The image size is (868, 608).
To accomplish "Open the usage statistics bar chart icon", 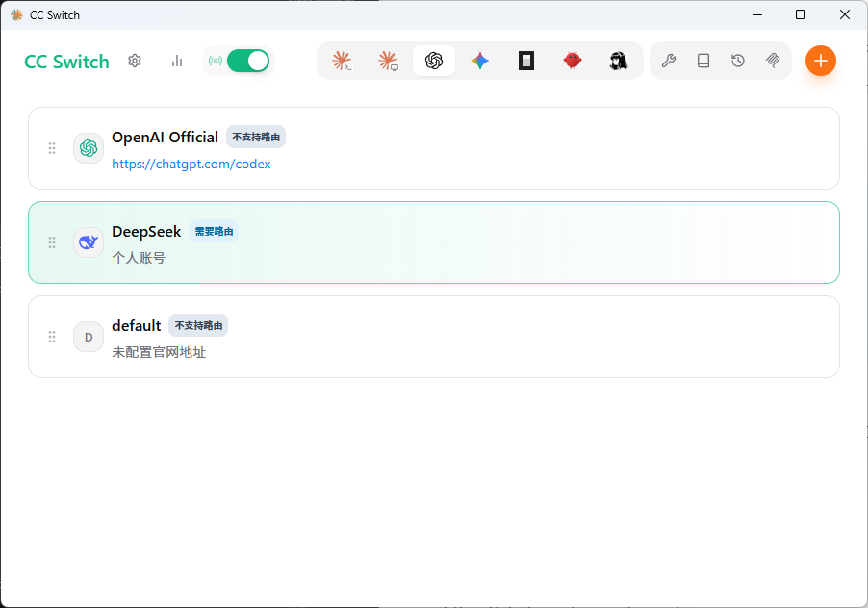I will click(x=177, y=61).
